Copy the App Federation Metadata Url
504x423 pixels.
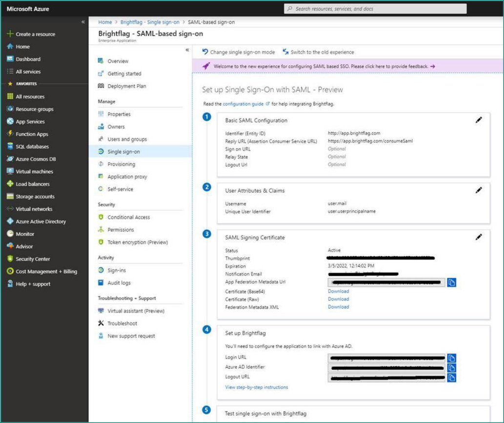(452, 282)
